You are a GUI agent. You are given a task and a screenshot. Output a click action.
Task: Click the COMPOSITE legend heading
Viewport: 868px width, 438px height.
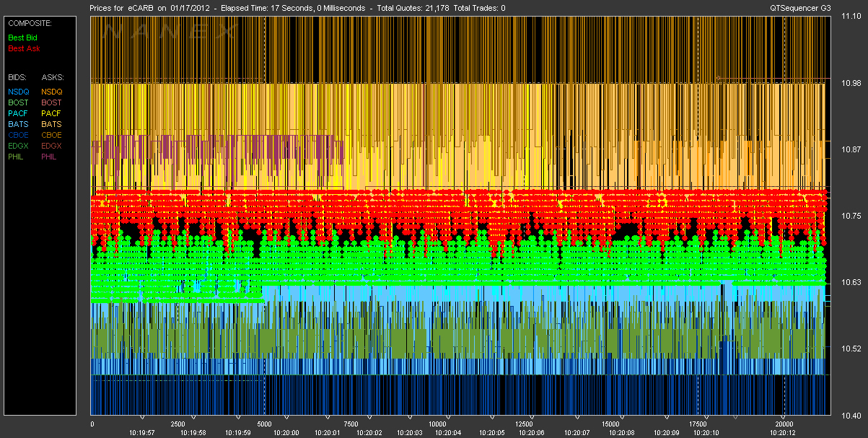pos(29,23)
